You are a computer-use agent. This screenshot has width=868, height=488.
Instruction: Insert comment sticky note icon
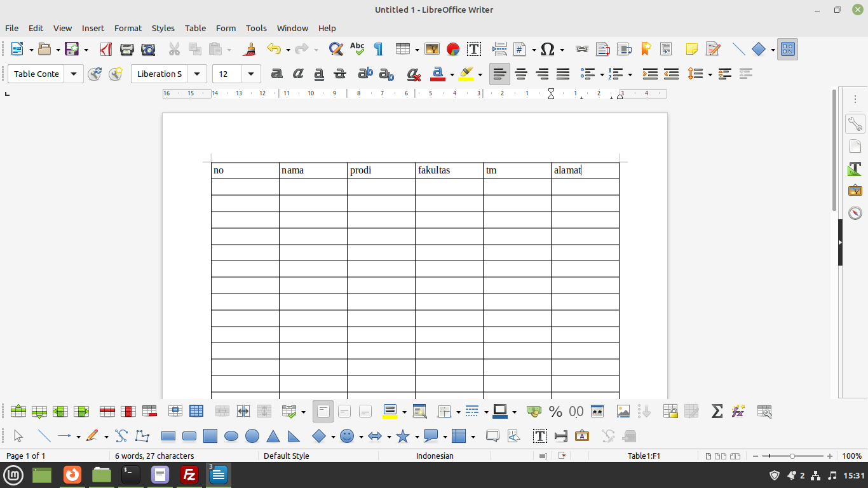(x=692, y=49)
